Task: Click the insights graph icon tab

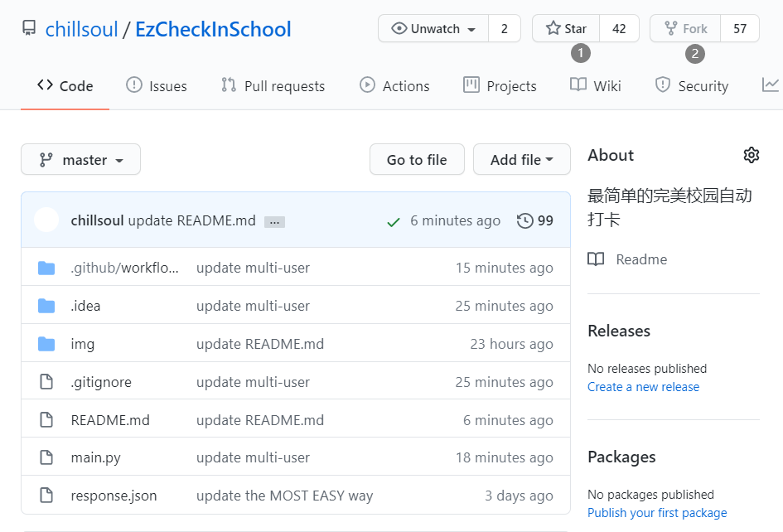Action: coord(771,85)
